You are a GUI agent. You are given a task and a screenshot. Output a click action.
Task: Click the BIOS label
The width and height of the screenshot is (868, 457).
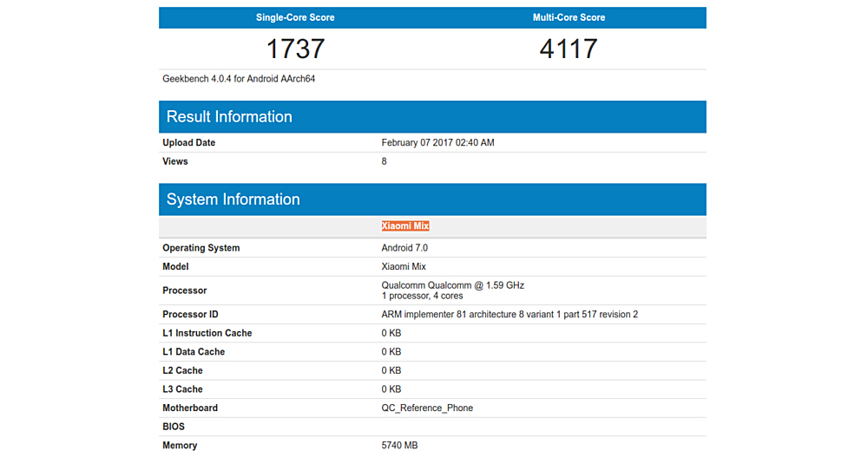[x=174, y=427]
